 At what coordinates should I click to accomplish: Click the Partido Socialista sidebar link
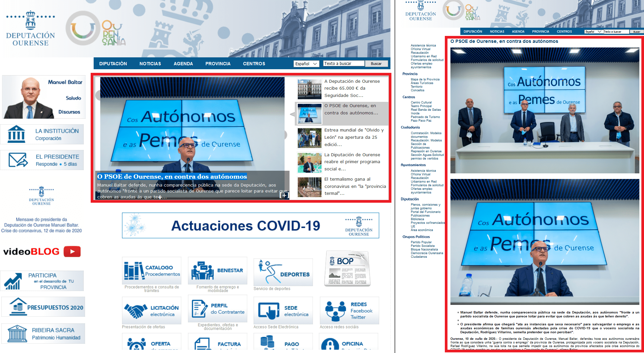coord(422,246)
